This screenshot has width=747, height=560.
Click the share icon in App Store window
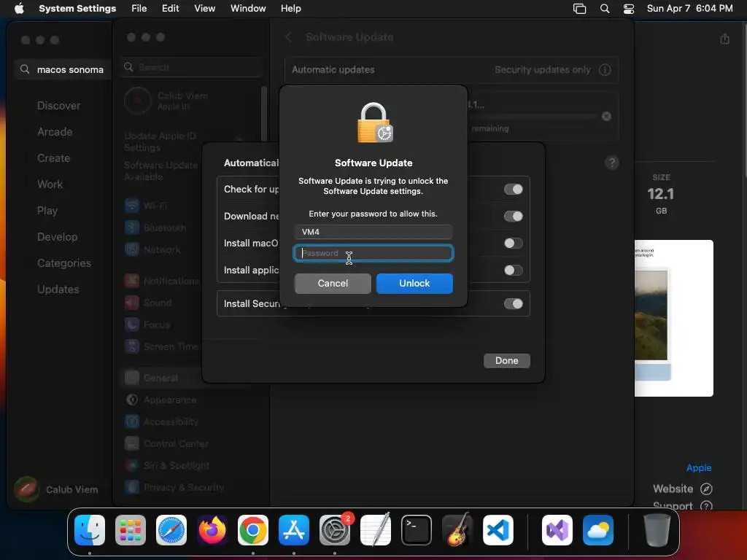724,39
